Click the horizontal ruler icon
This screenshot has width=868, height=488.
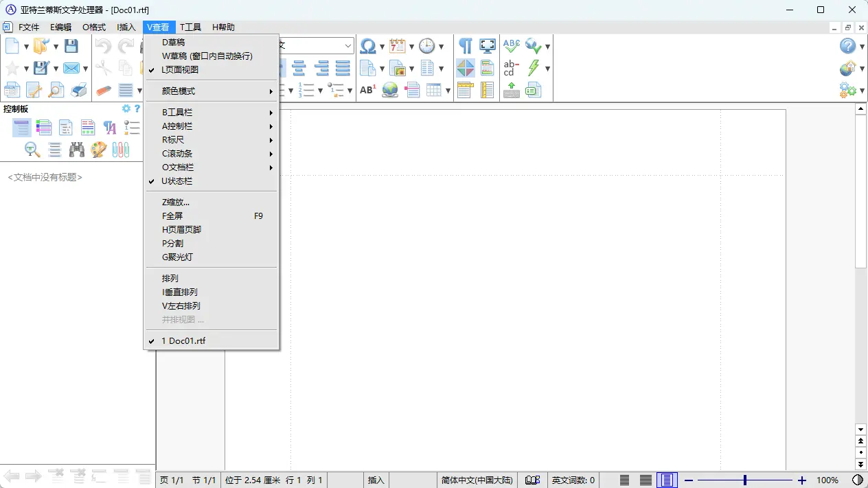pyautogui.click(x=466, y=90)
